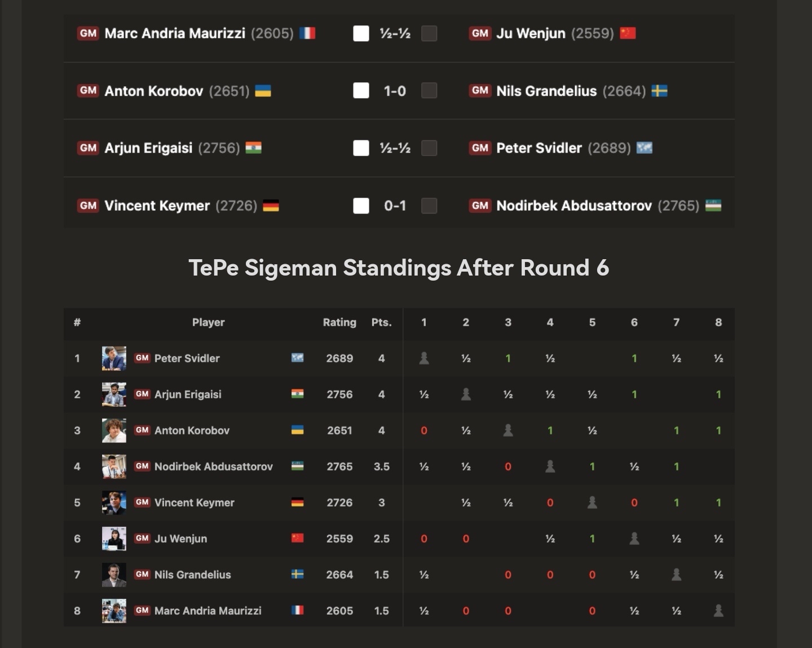Open the 1-0 result of Korobov vs Grandelius
812x648 pixels.
[395, 91]
